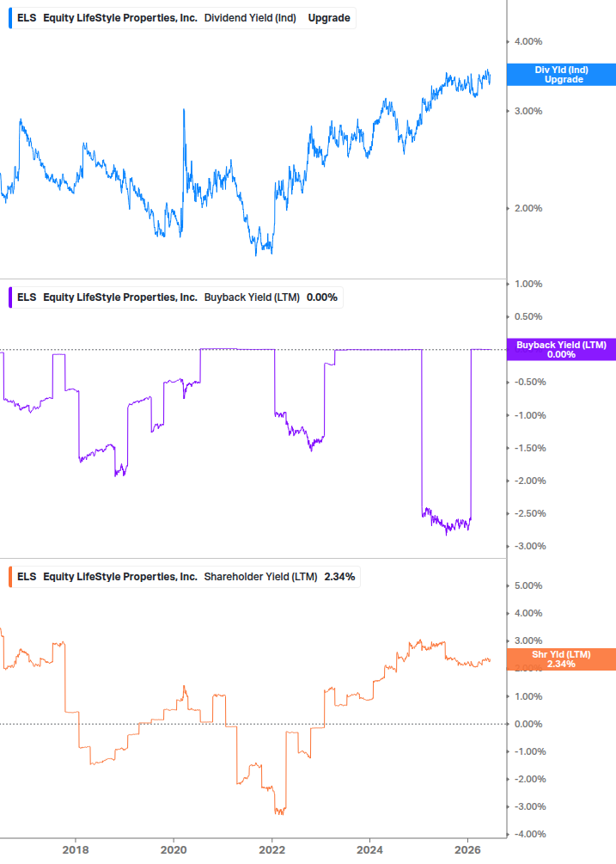This screenshot has width=616, height=864.
Task: Click the -4.00% tick on shareholder yield axis
Action: 530,834
